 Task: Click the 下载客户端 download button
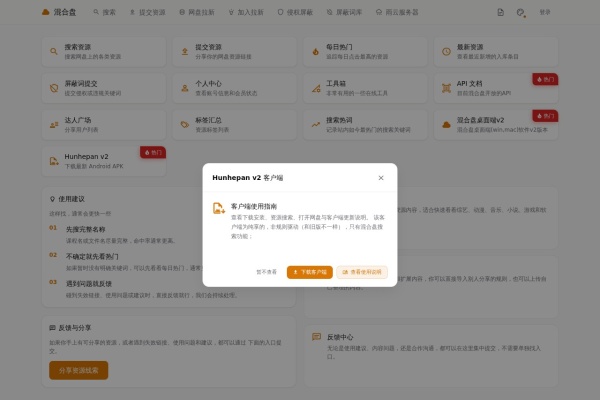tap(310, 272)
